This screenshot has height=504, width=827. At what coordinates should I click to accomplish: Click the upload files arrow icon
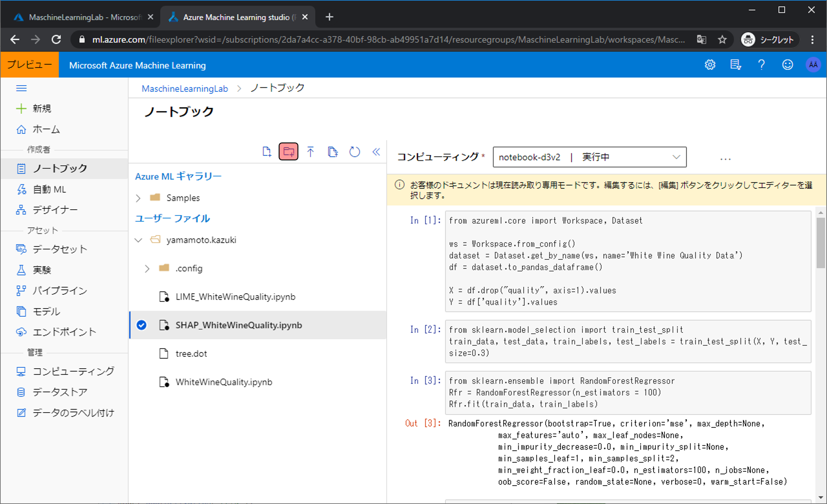310,152
